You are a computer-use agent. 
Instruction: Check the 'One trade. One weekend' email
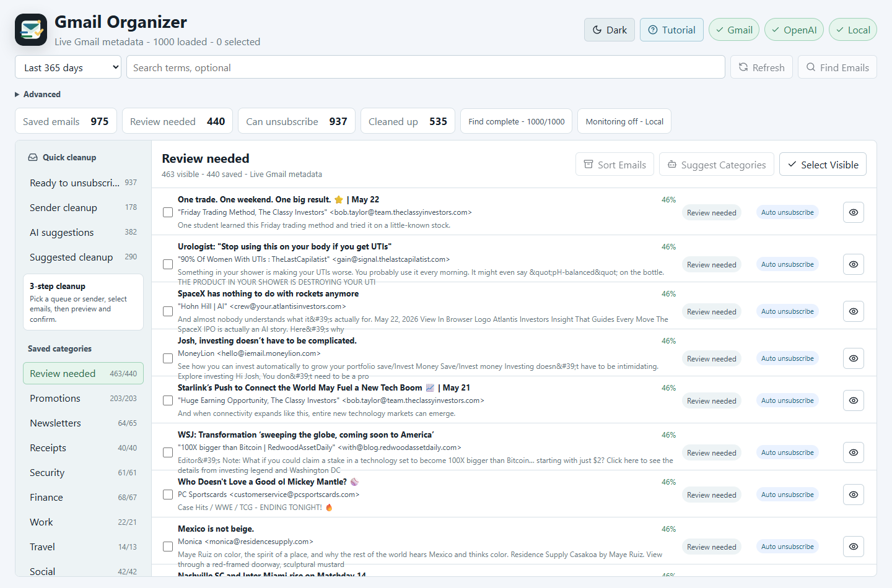click(168, 212)
